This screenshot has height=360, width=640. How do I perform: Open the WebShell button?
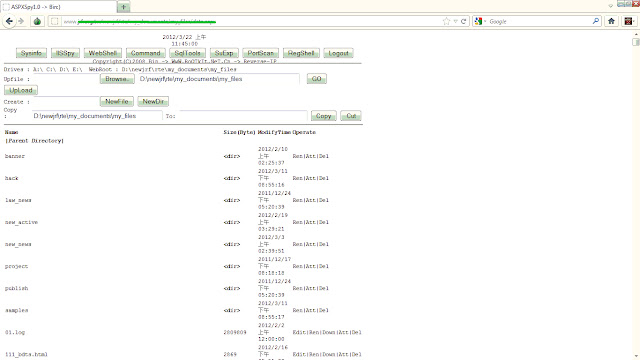102,53
